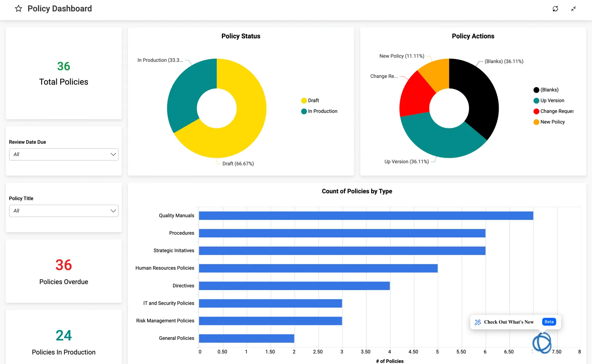Click the Total Policies card
This screenshot has height=364, width=592.
(64, 73)
